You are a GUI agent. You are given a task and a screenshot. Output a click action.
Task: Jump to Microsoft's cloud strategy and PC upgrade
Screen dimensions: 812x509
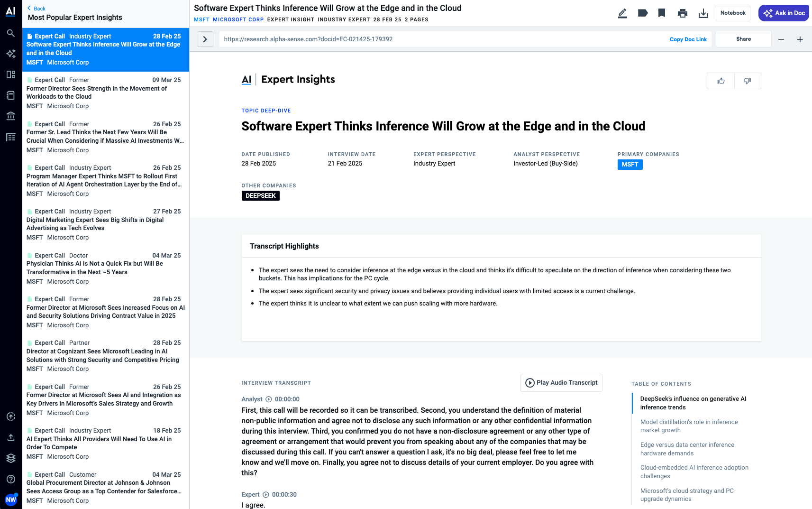click(x=687, y=495)
